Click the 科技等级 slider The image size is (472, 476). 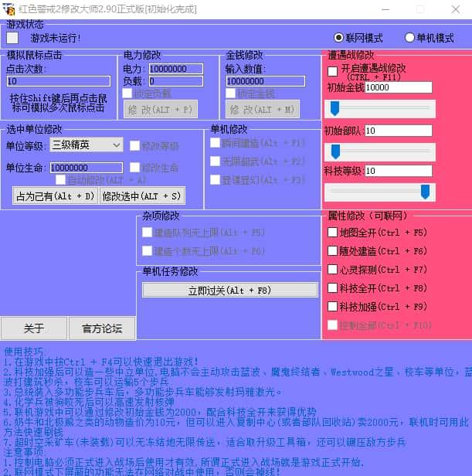pos(380,192)
